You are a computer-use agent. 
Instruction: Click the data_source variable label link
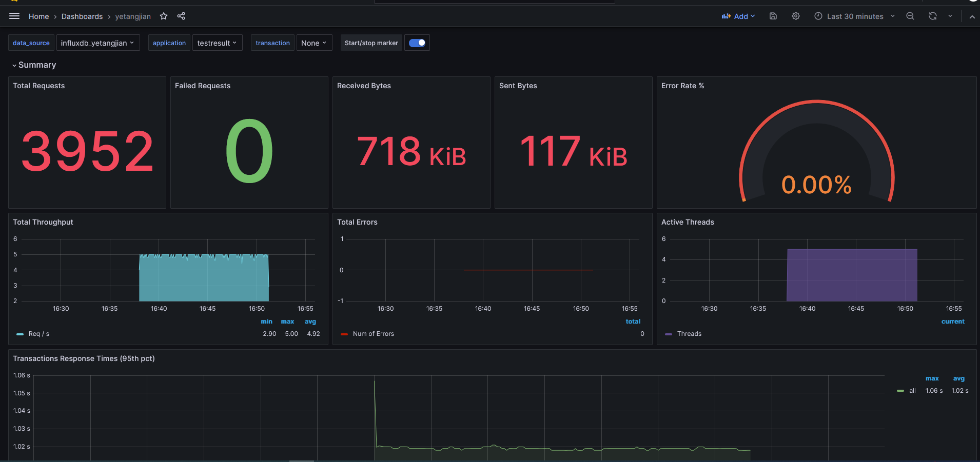click(31, 43)
